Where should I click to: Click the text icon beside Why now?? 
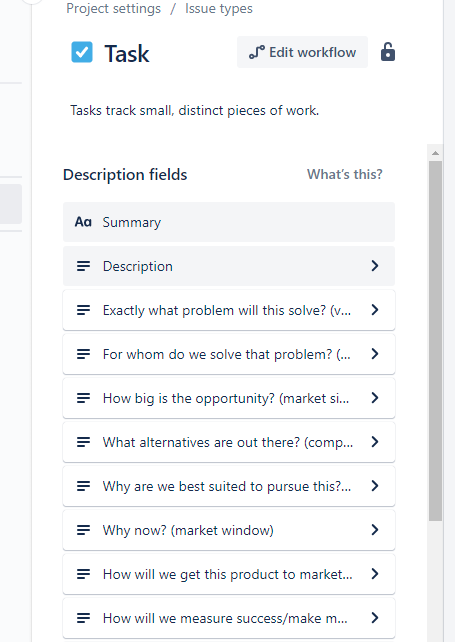pos(84,530)
